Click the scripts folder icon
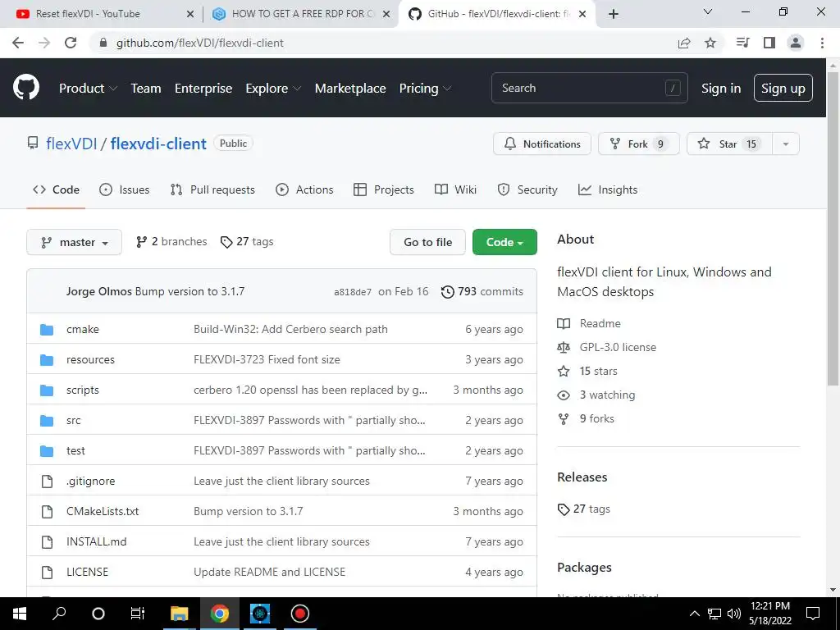Viewport: 840px width, 630px height. coord(47,390)
